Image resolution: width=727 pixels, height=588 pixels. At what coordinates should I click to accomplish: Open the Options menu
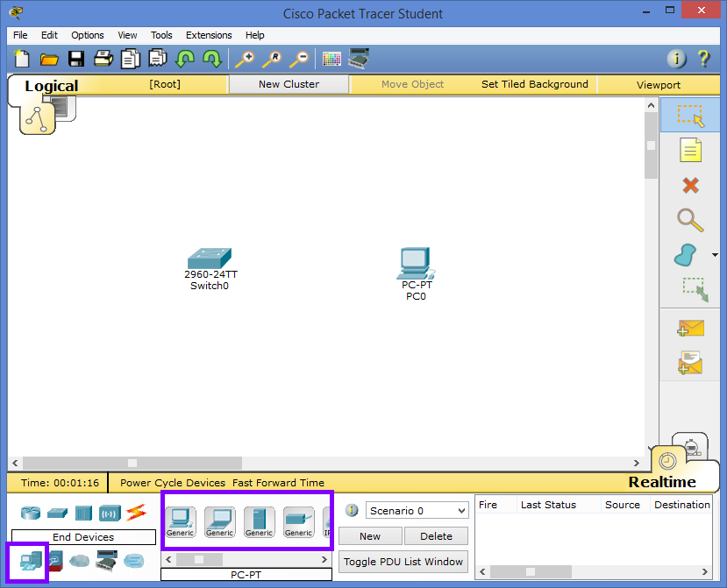click(x=87, y=35)
